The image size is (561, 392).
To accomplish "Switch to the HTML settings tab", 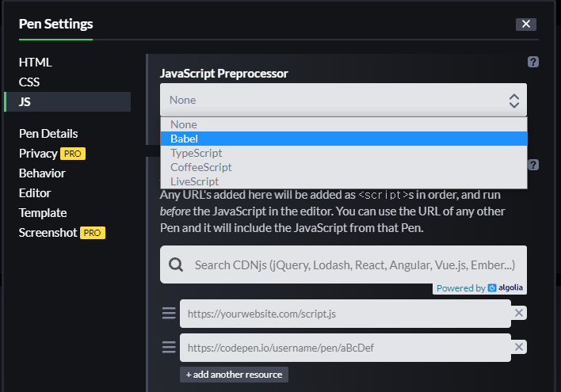I will 35,63.
